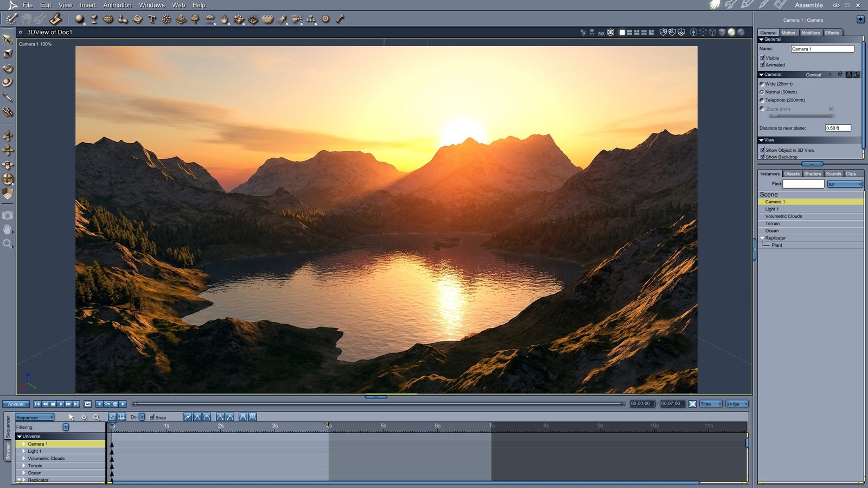Click the magnifier icon in the sequencer toolbar
Viewport: 868px width, 488px height.
(x=97, y=417)
